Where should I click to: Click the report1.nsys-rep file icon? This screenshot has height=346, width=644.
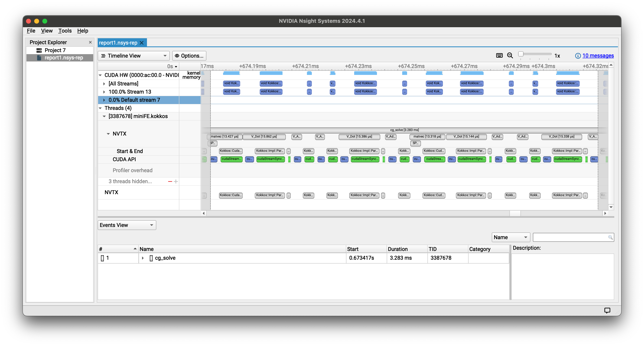39,58
